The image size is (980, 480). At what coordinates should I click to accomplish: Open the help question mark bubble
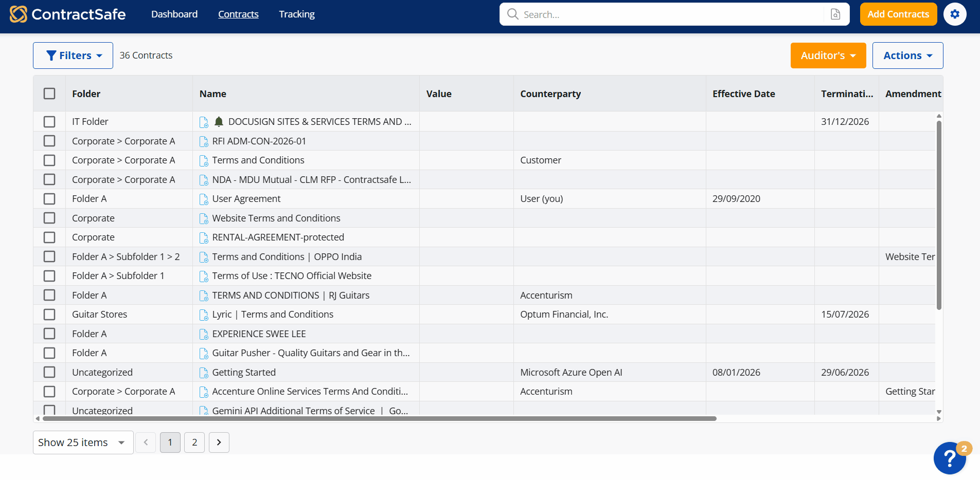point(950,458)
